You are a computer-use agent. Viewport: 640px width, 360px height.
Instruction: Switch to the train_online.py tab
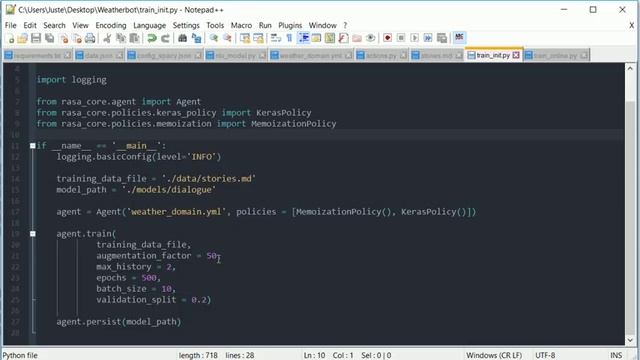click(555, 56)
